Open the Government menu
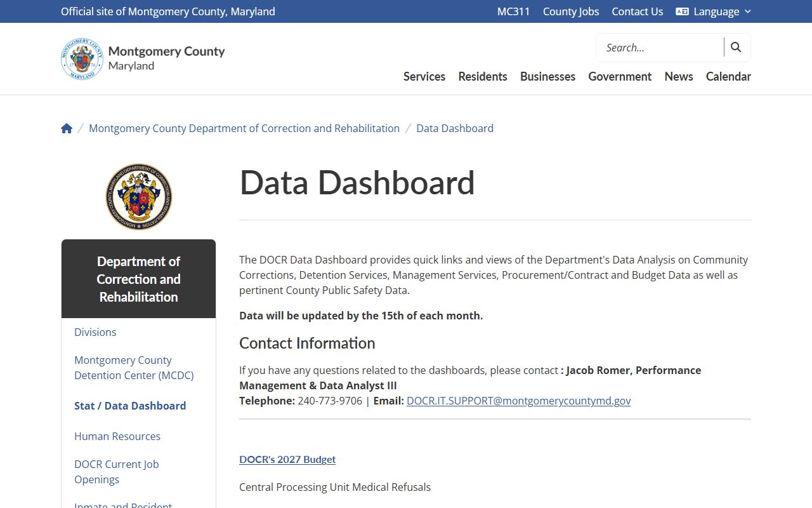812x508 pixels. pyautogui.click(x=620, y=76)
